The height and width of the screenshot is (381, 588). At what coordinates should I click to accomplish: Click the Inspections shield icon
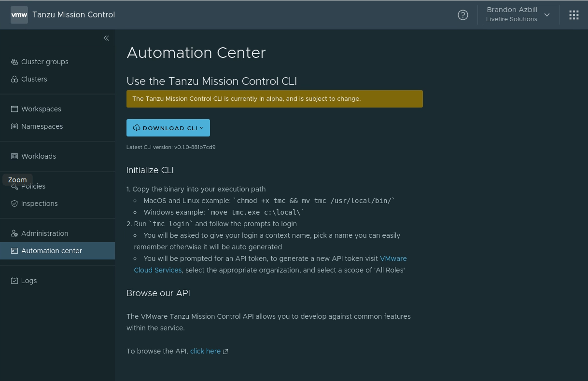coord(14,204)
